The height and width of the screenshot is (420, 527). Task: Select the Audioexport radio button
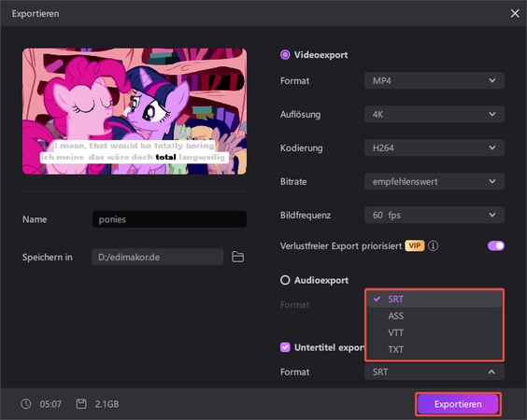pyautogui.click(x=285, y=280)
